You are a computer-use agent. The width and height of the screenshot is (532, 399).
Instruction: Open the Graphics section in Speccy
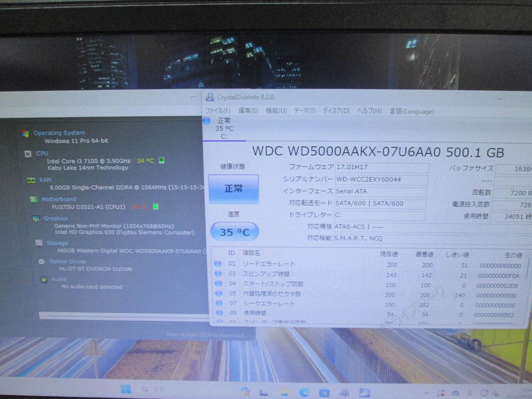pos(56,218)
